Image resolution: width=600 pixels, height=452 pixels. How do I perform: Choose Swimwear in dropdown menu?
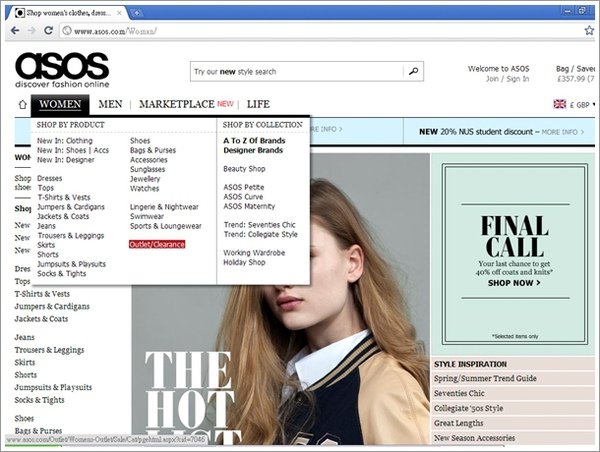pos(147,216)
